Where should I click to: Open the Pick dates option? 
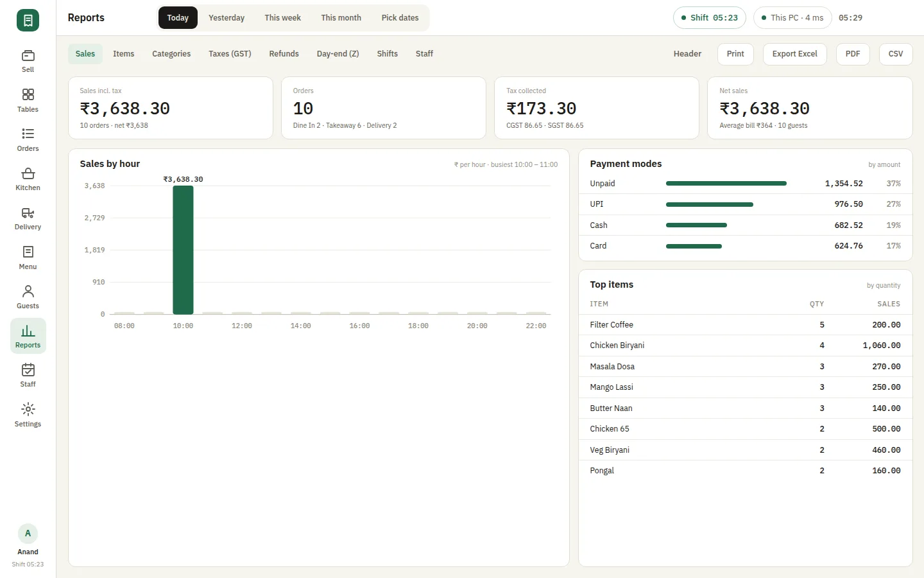point(400,18)
